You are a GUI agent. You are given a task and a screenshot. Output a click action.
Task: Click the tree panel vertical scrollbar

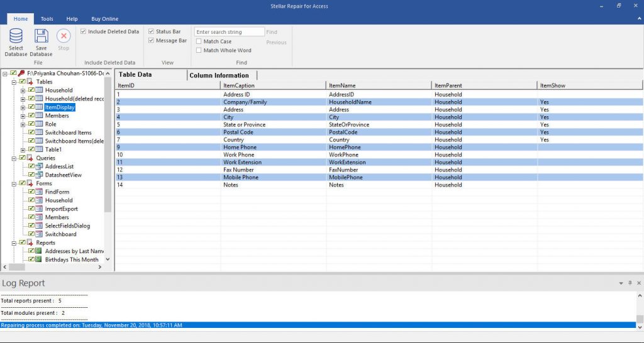pyautogui.click(x=108, y=144)
